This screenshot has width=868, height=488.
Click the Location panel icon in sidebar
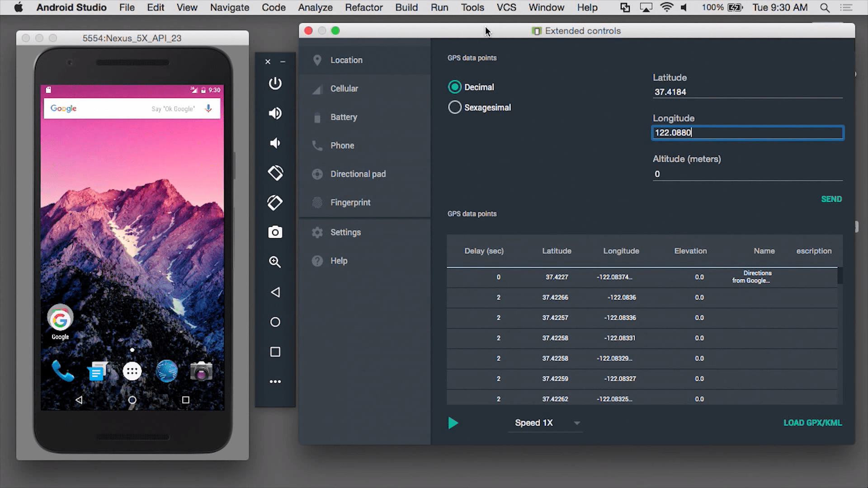316,60
